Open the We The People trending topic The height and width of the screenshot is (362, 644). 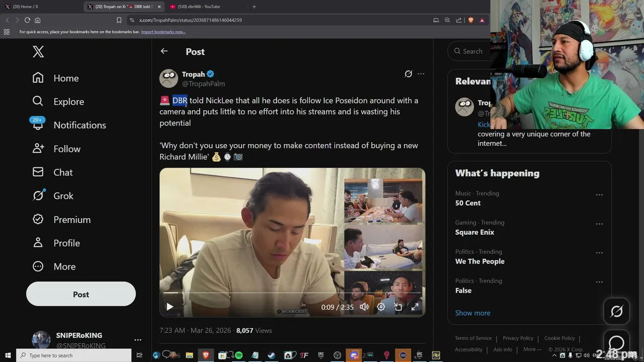click(x=479, y=261)
